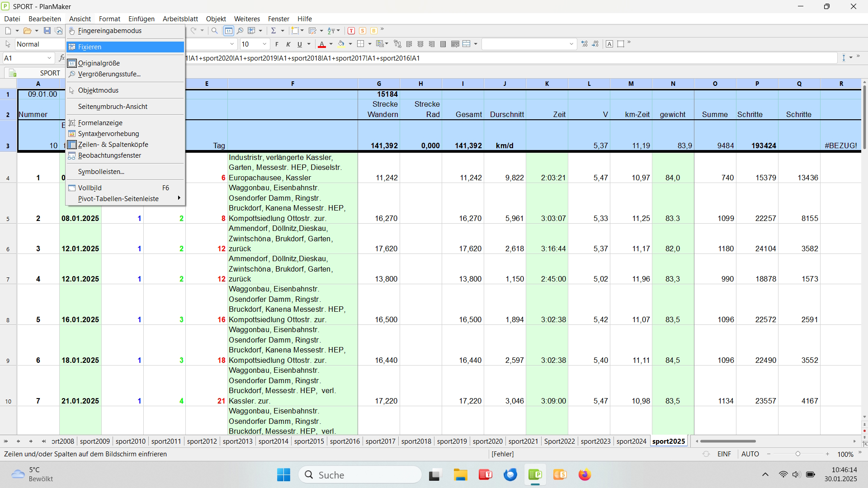Click the AutoSum sigma icon
The image size is (868, 488).
pos(274,31)
